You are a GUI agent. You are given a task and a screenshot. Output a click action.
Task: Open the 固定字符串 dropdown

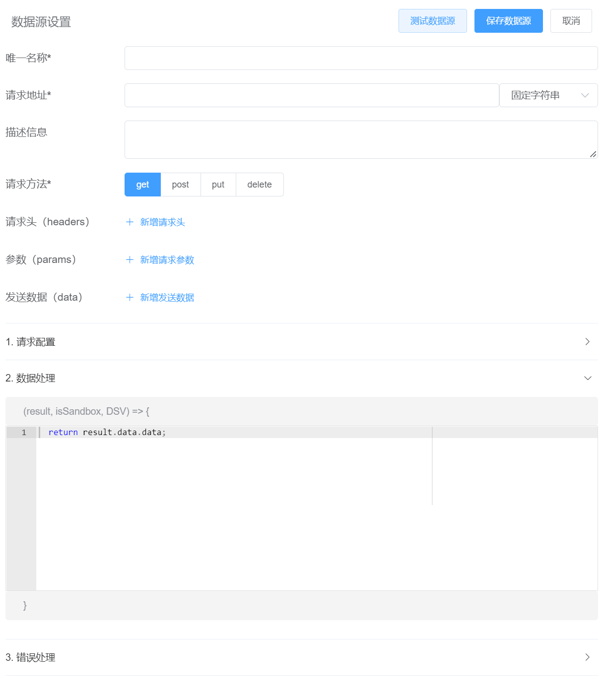click(x=548, y=95)
